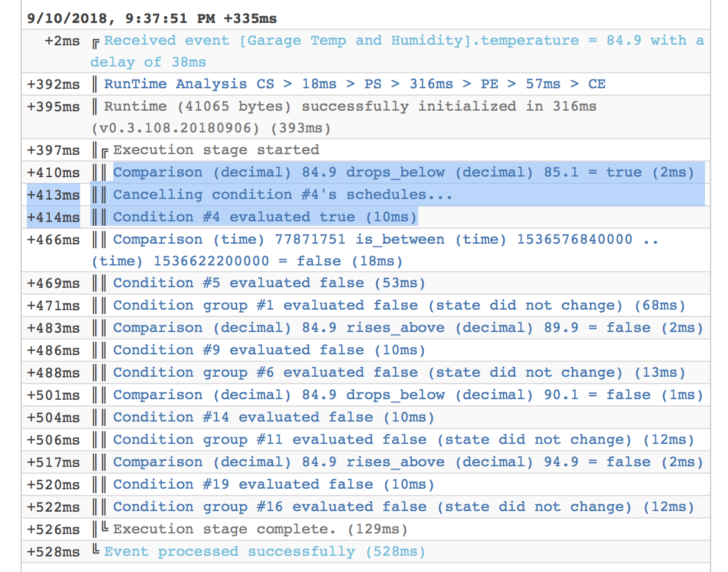
Task: Click the +526ms offset timestamp
Action: (54, 529)
